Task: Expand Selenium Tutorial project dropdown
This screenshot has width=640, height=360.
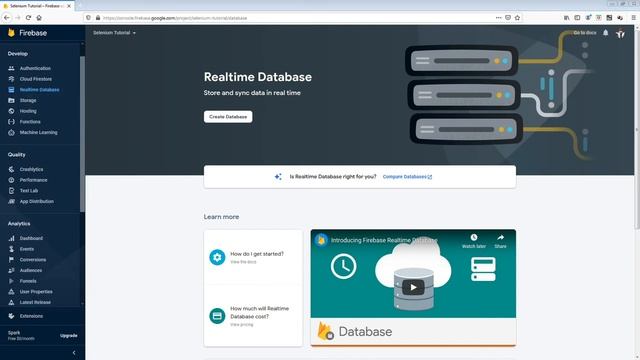Action: (114, 33)
